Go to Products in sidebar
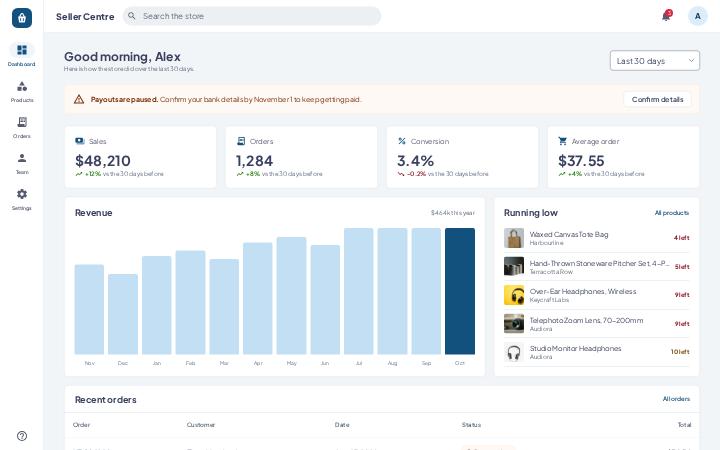Screen dimensions: 720x450 tap(22, 91)
